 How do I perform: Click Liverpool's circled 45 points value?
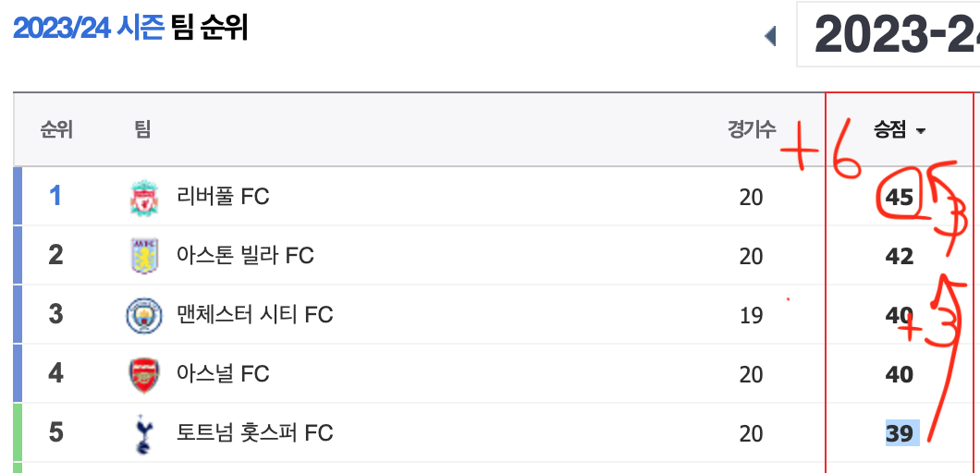click(x=900, y=198)
